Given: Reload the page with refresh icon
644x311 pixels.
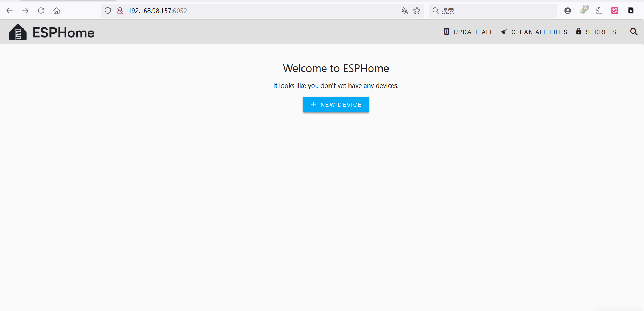Looking at the screenshot, I should [41, 11].
